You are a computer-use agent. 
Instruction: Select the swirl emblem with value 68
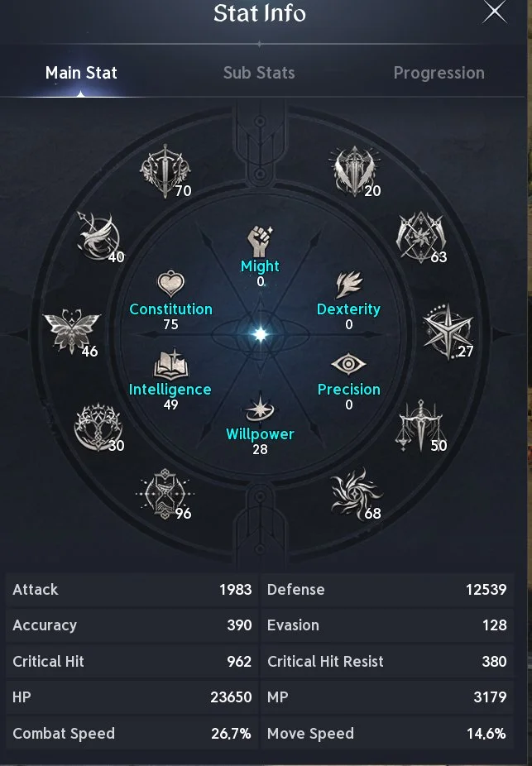pyautogui.click(x=355, y=493)
